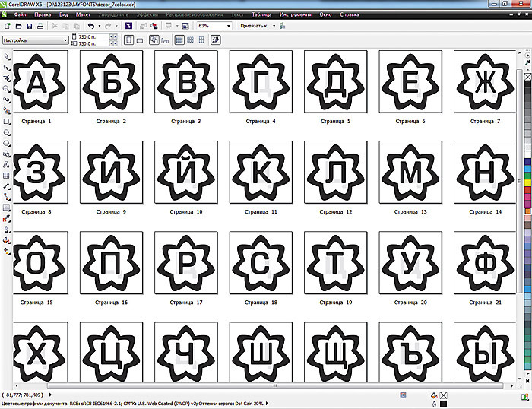Screen dimensions: 532x409
Task: Select the Connector tool
Action: pyautogui.click(x=6, y=197)
